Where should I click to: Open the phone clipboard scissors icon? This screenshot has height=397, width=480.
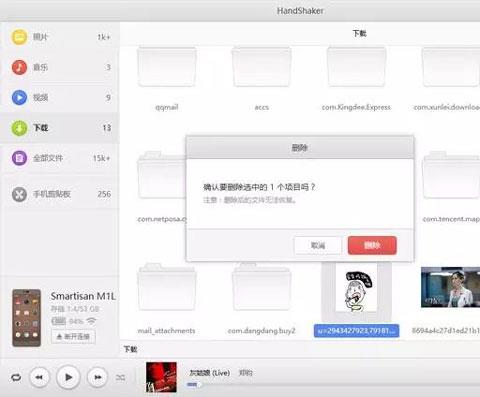coord(19,194)
